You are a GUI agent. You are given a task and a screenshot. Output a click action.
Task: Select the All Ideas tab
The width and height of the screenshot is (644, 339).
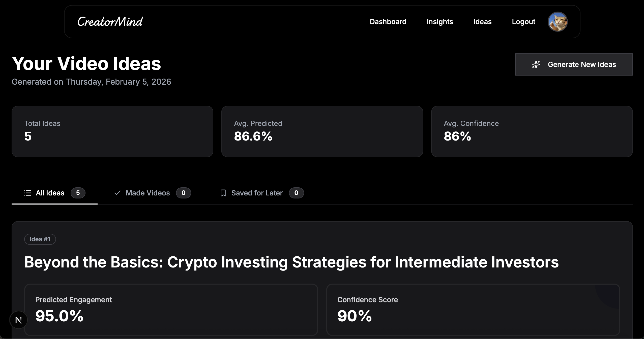[x=50, y=193]
